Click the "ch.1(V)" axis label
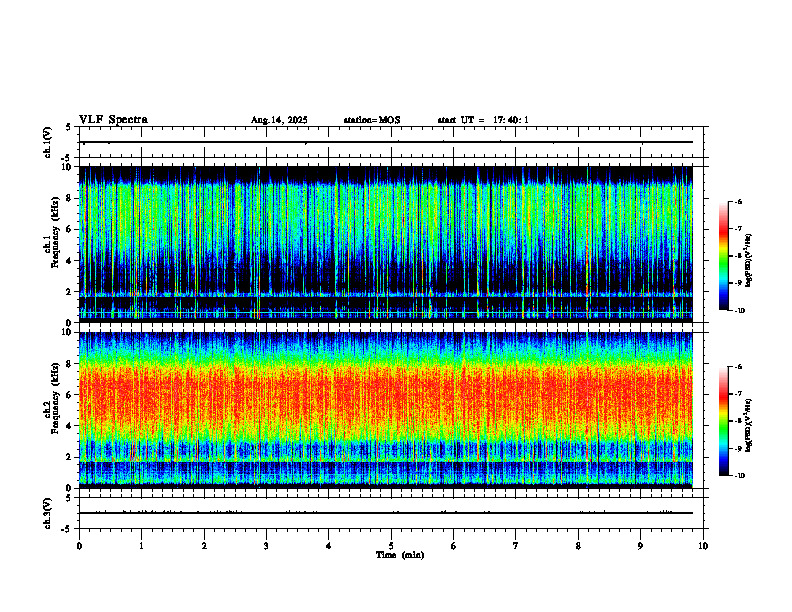Screen dimensions: 792x612 tap(47, 142)
